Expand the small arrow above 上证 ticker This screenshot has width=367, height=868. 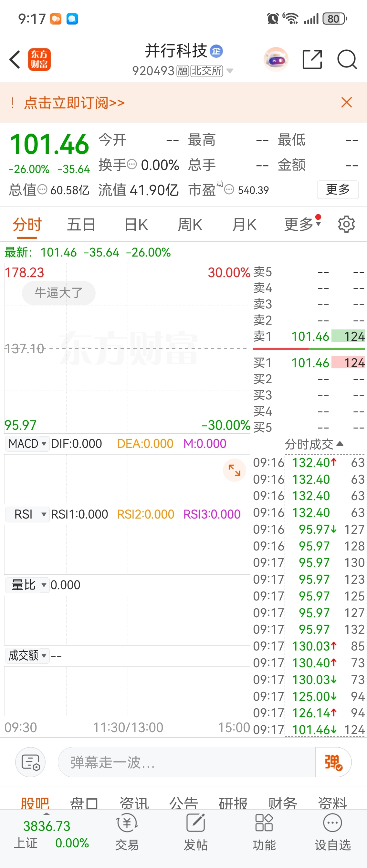click(x=47, y=814)
